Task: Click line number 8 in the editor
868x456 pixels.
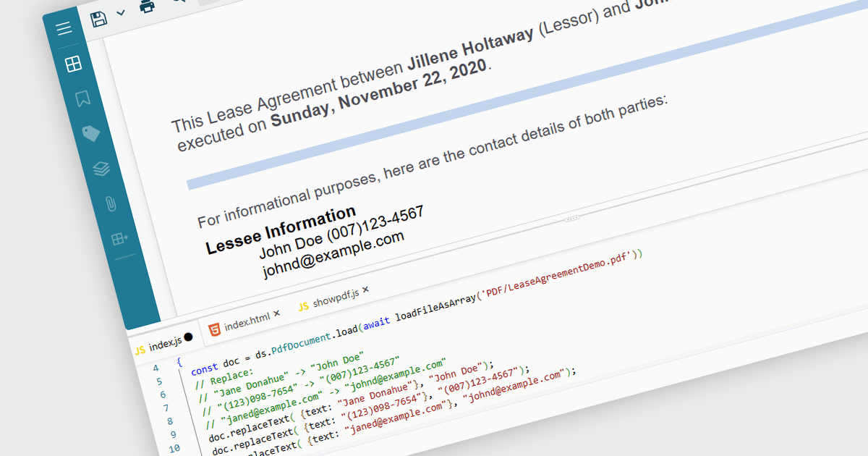Action: tap(169, 421)
